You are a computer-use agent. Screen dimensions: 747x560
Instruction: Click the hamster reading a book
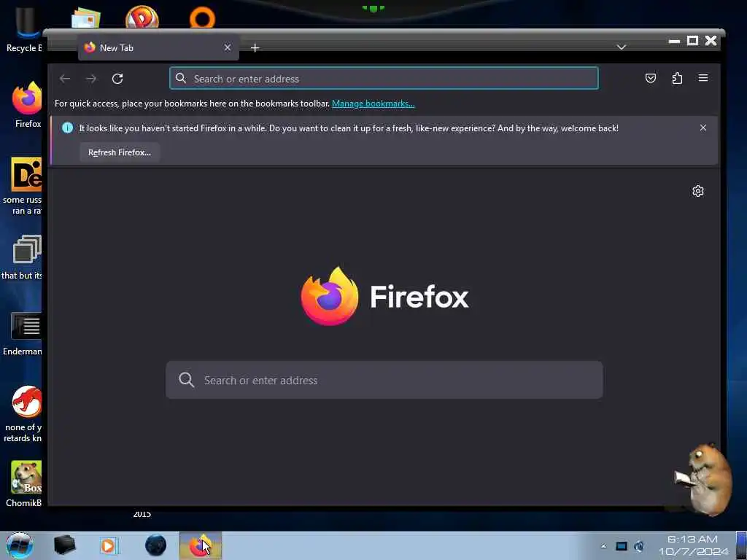(704, 480)
